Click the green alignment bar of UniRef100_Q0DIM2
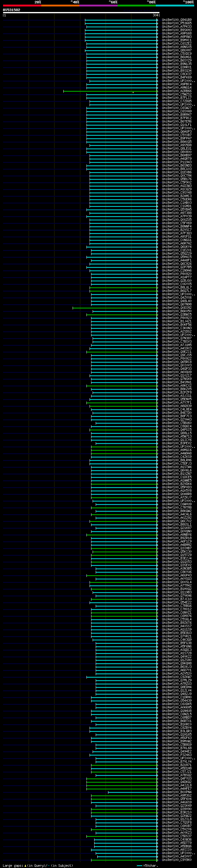The image size is (197, 868). (115, 308)
